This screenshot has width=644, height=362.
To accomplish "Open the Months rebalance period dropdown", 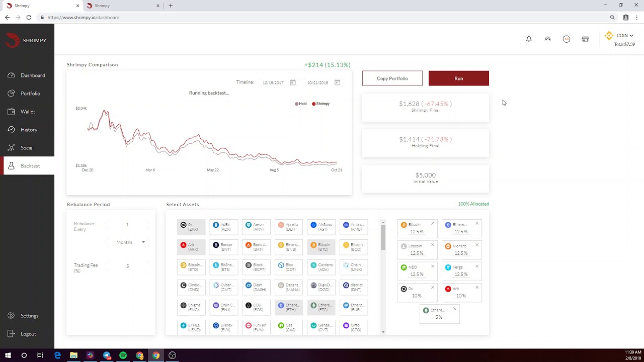I will [x=127, y=242].
